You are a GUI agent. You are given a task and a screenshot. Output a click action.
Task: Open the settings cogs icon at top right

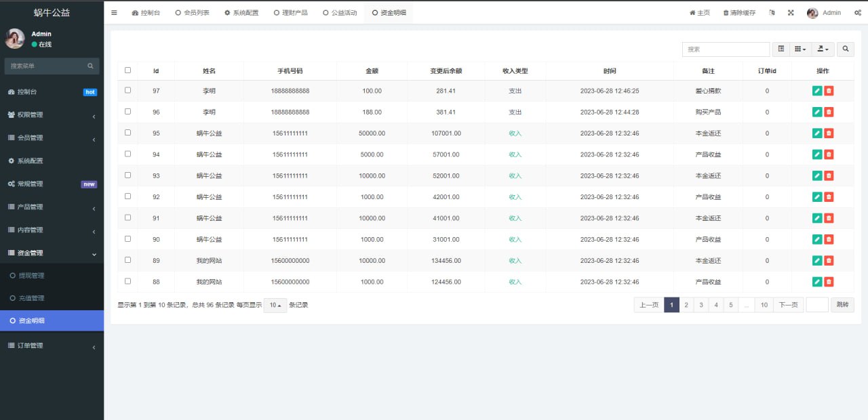pyautogui.click(x=858, y=13)
